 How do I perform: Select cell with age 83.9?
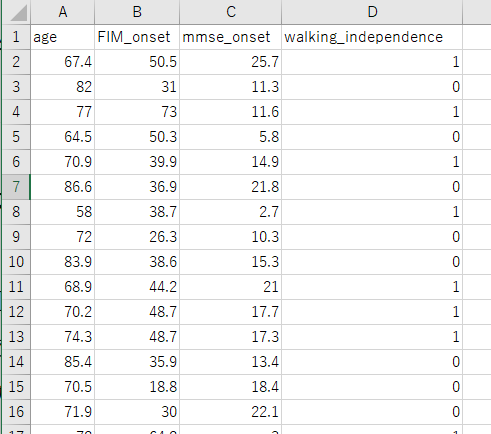[x=63, y=262]
